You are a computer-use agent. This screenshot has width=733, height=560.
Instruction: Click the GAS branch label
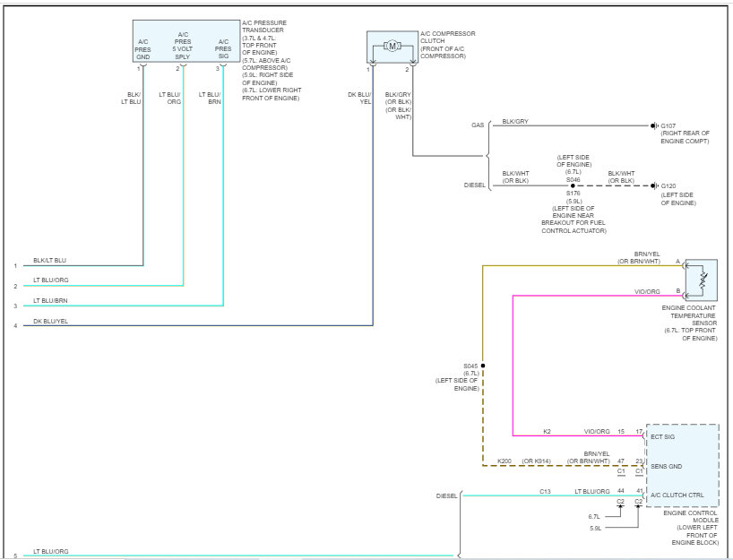click(478, 125)
